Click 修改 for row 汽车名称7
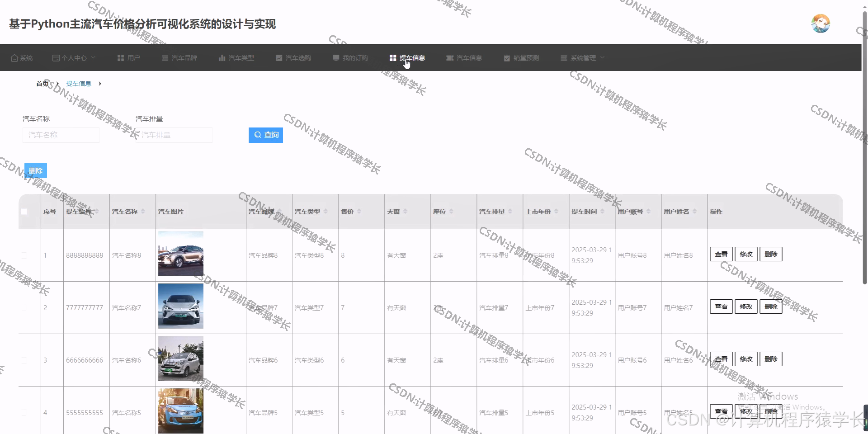Image resolution: width=868 pixels, height=434 pixels. click(746, 307)
